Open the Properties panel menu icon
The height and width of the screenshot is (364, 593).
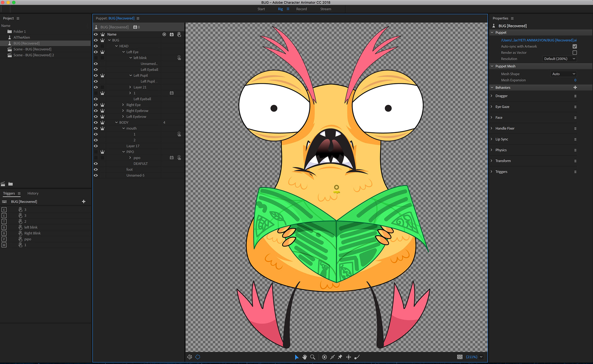click(512, 18)
